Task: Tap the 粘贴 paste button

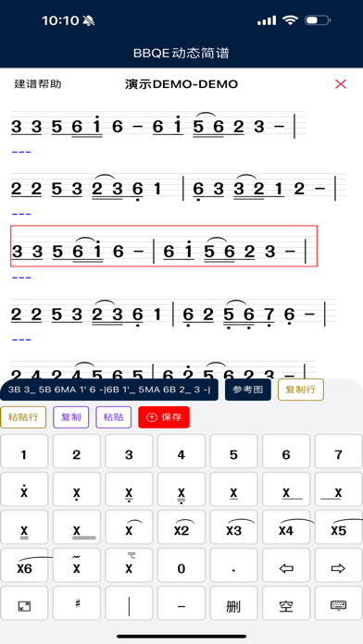Action: (114, 417)
